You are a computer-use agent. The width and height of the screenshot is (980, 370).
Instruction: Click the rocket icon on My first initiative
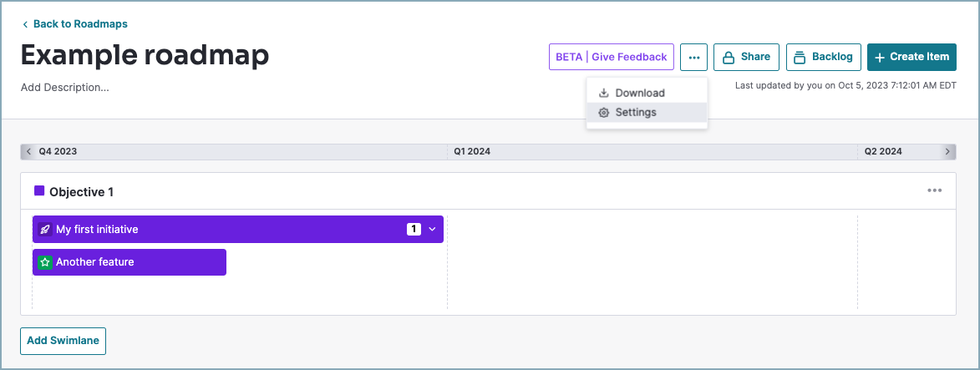44,230
